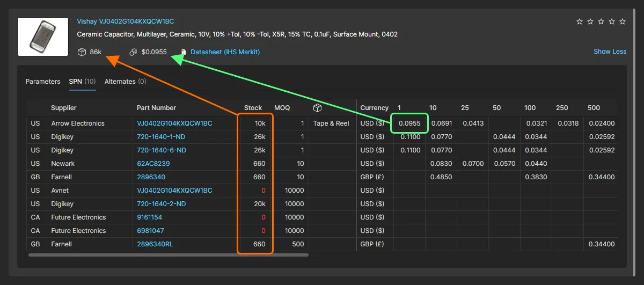The width and height of the screenshot is (644, 285).
Task: Open Avnet part number VJ0402G104KXQCW1BC
Action: (x=174, y=191)
